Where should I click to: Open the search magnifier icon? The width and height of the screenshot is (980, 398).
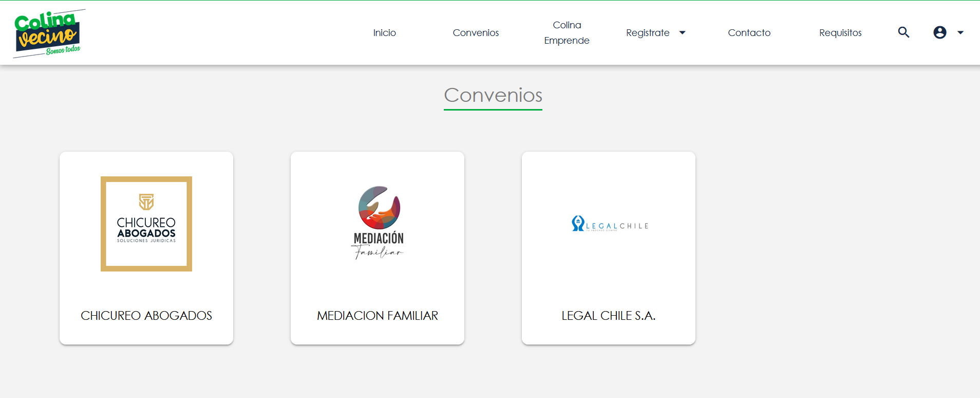[903, 32]
